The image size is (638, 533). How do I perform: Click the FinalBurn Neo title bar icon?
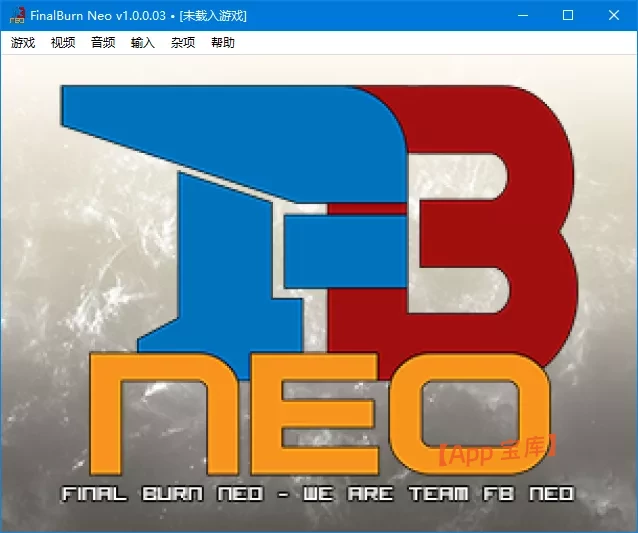click(x=17, y=15)
